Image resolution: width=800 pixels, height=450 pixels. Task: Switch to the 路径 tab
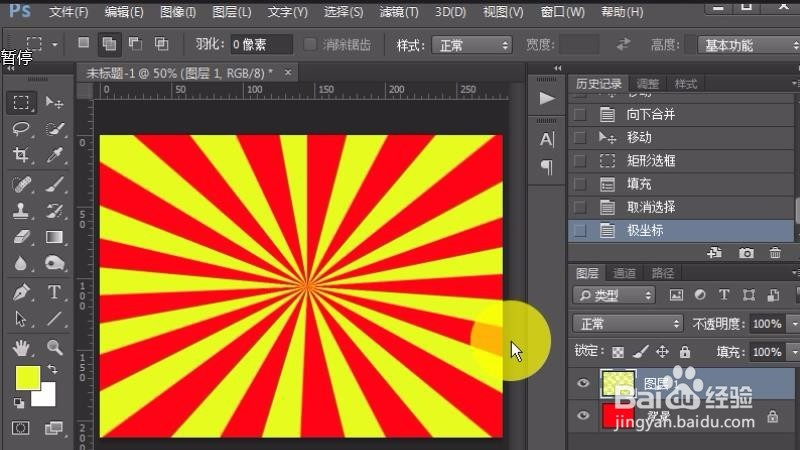pos(663,273)
